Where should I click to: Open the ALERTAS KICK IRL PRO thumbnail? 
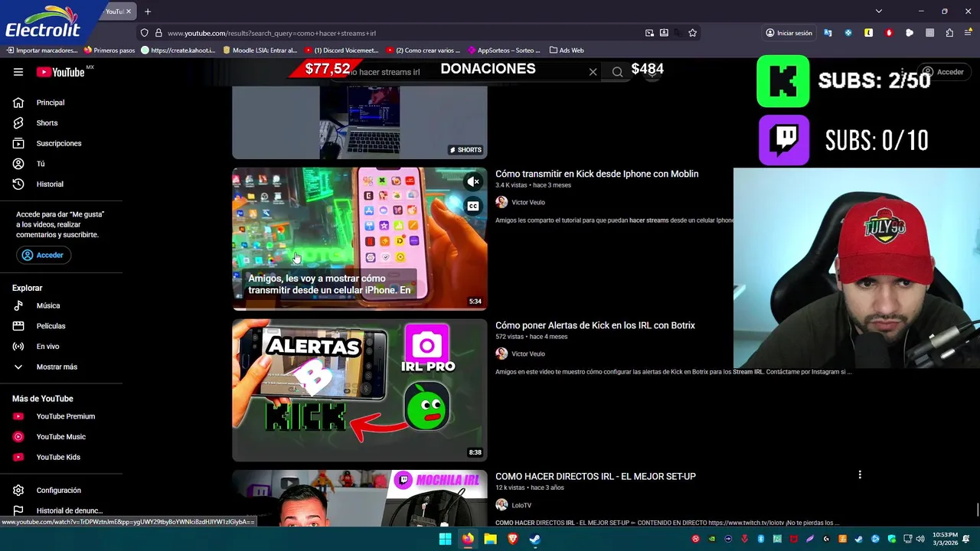(x=360, y=390)
